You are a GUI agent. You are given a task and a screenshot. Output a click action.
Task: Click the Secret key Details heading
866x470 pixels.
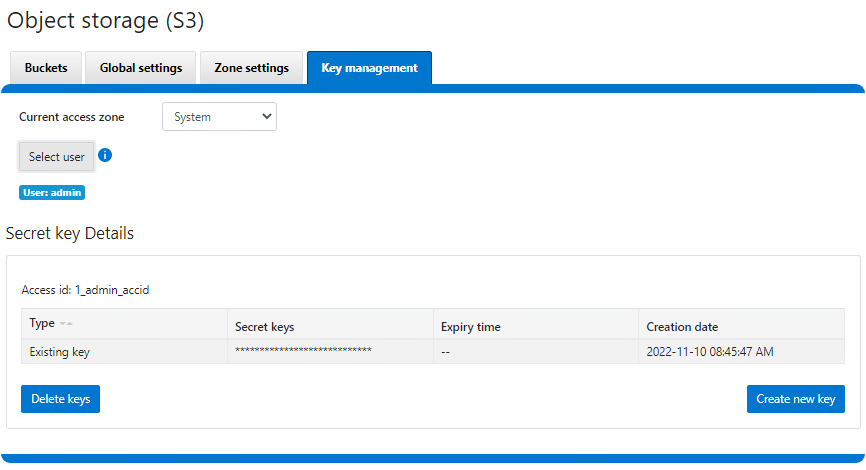click(70, 233)
